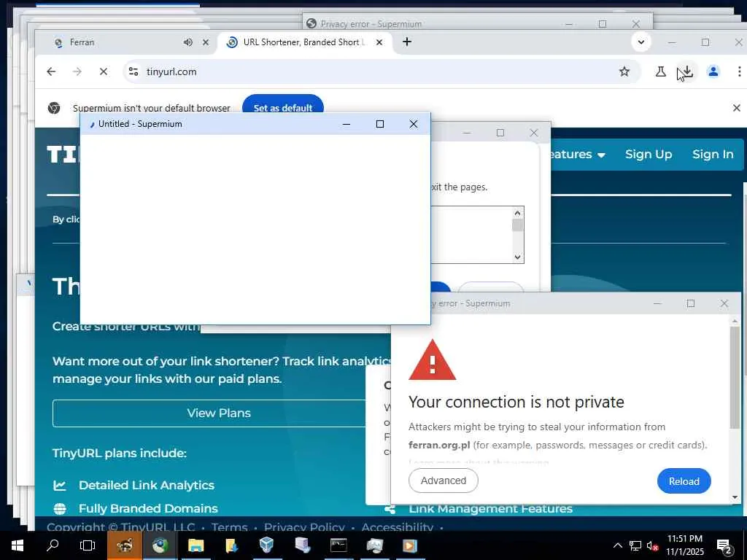View site information next to tinyurl.com
The height and width of the screenshot is (560, 747).
click(x=133, y=71)
